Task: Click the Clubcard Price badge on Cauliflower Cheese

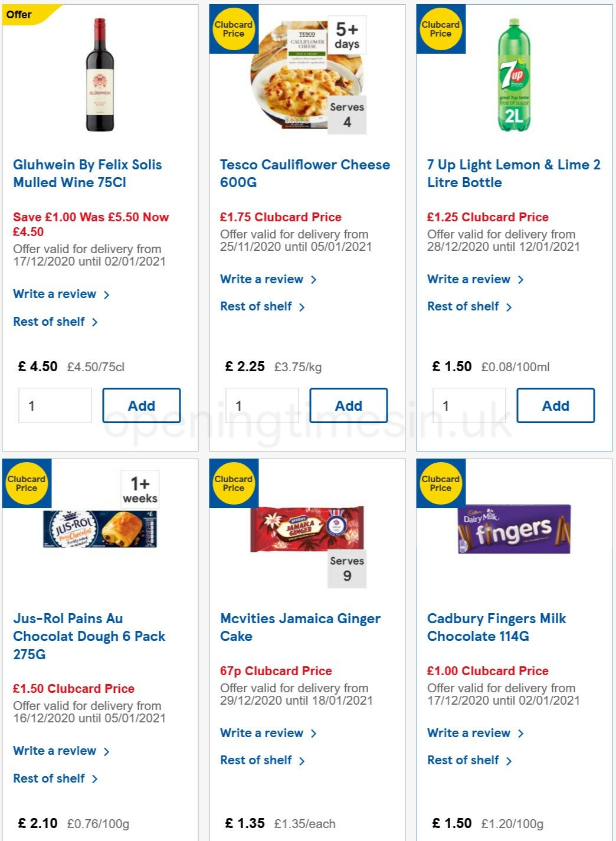Action: coord(233,28)
